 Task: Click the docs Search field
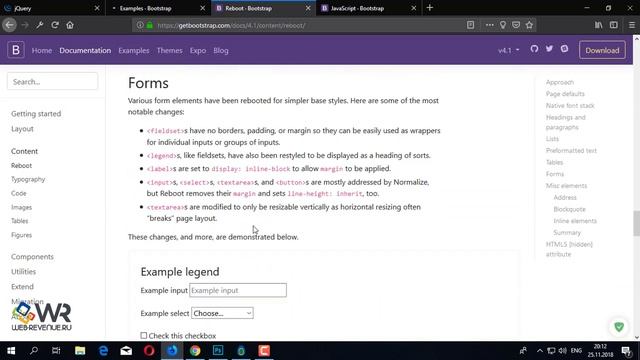[x=52, y=82]
